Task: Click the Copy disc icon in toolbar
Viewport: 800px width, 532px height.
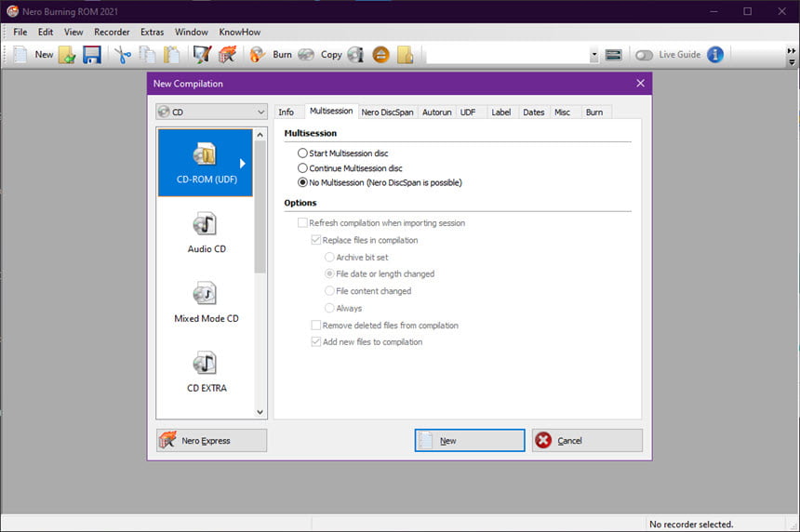Action: 306,55
